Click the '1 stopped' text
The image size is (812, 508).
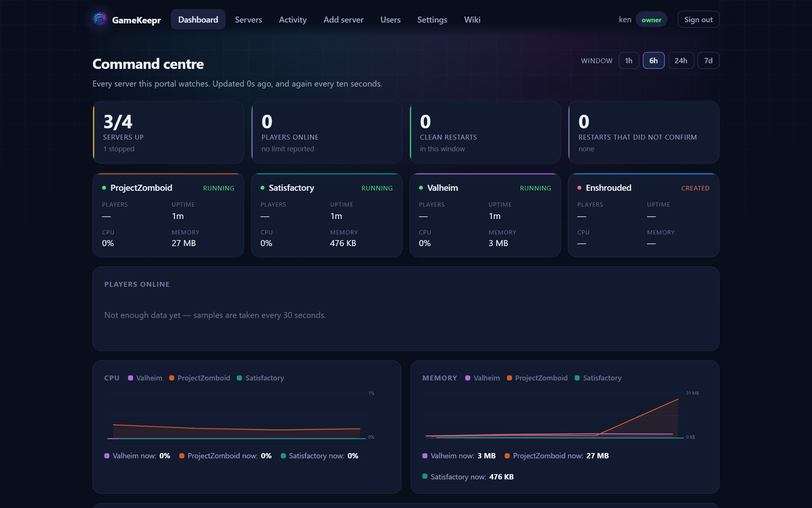point(119,149)
